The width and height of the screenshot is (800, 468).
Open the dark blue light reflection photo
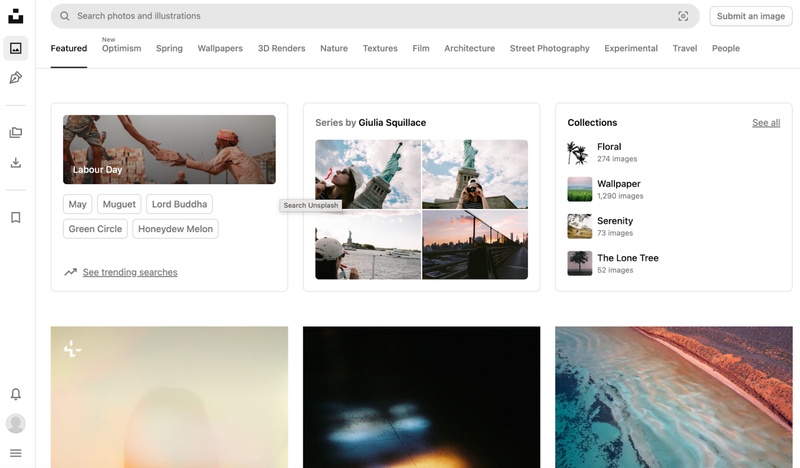tap(421, 397)
